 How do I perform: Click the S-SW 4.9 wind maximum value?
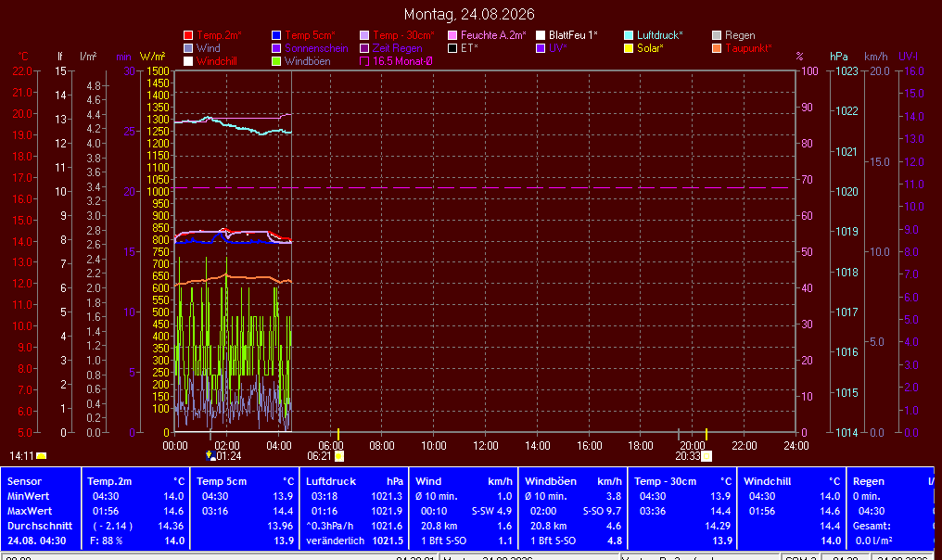[492, 512]
